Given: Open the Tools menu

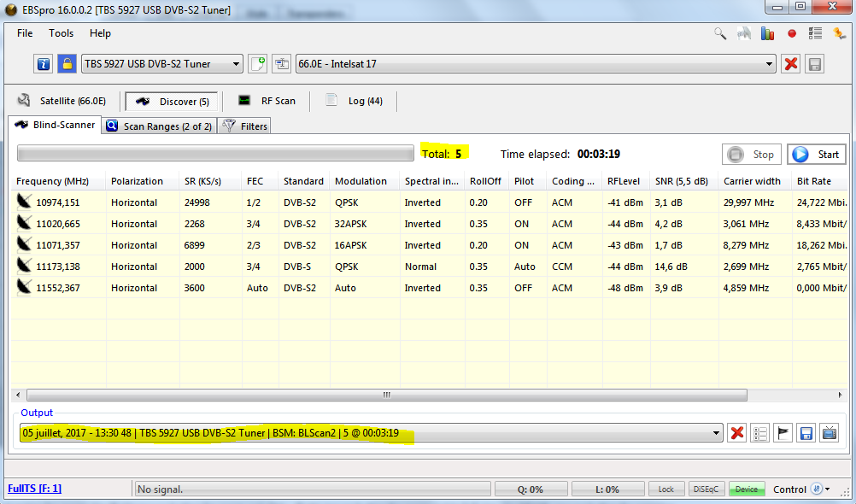Looking at the screenshot, I should point(62,33).
